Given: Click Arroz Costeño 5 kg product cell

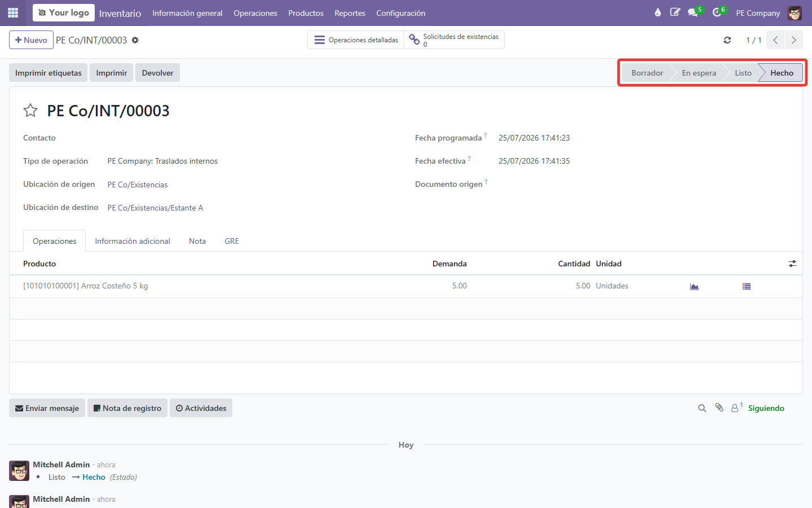Looking at the screenshot, I should [86, 286].
